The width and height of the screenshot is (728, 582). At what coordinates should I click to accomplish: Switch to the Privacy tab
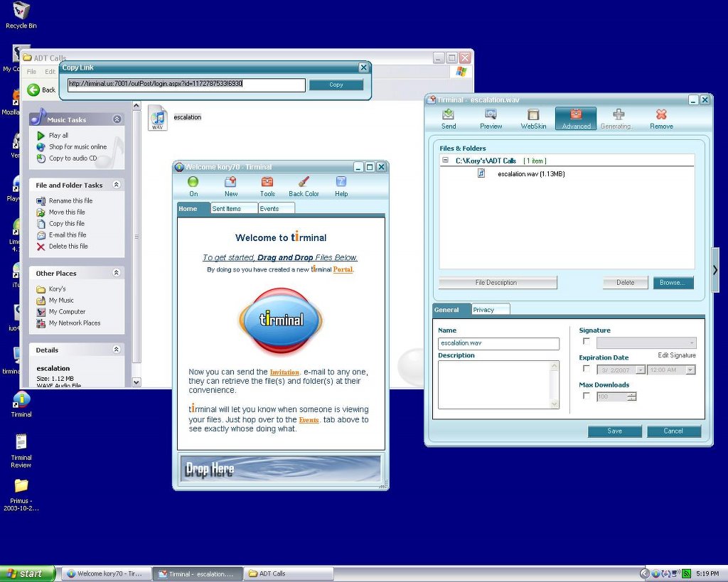pos(491,310)
